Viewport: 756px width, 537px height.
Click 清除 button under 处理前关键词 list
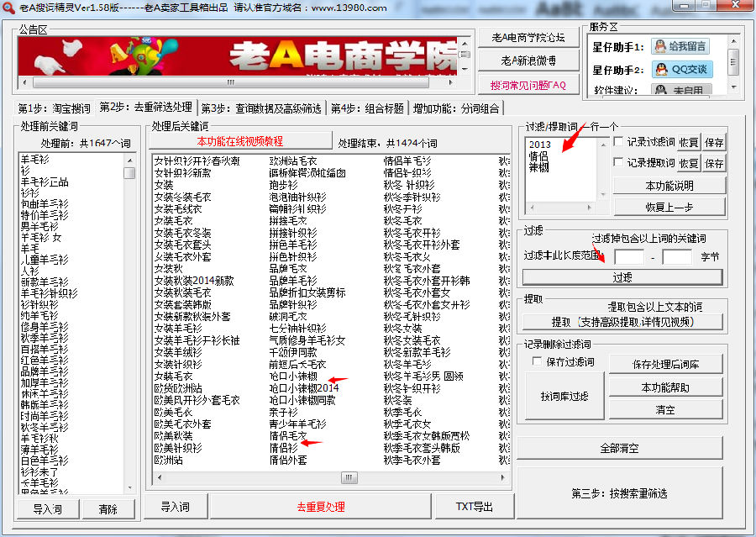point(108,509)
